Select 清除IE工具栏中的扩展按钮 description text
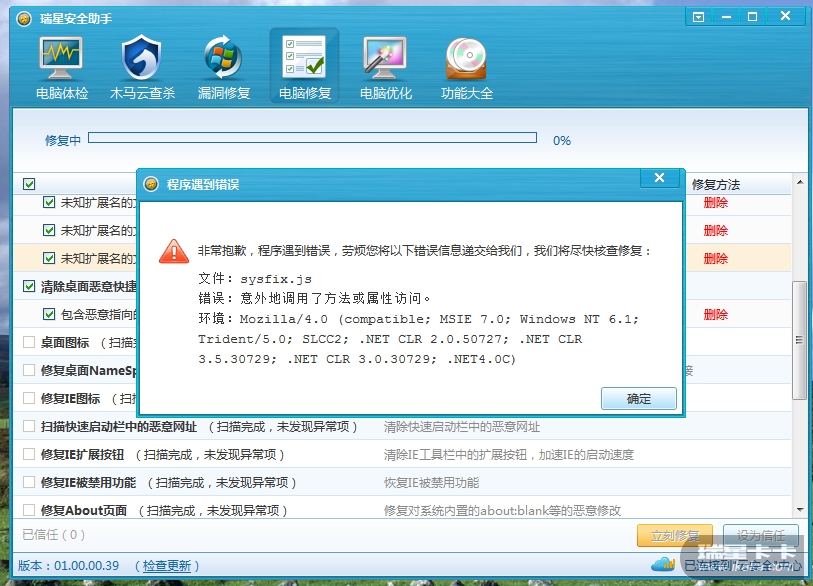Viewport: 813px width, 586px height. 509,455
